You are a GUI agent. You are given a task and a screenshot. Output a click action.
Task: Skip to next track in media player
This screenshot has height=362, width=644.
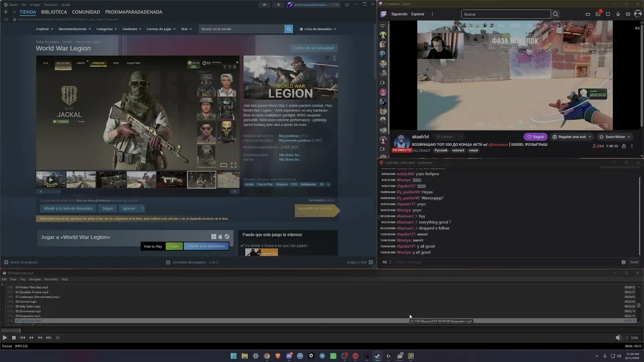tap(49, 338)
